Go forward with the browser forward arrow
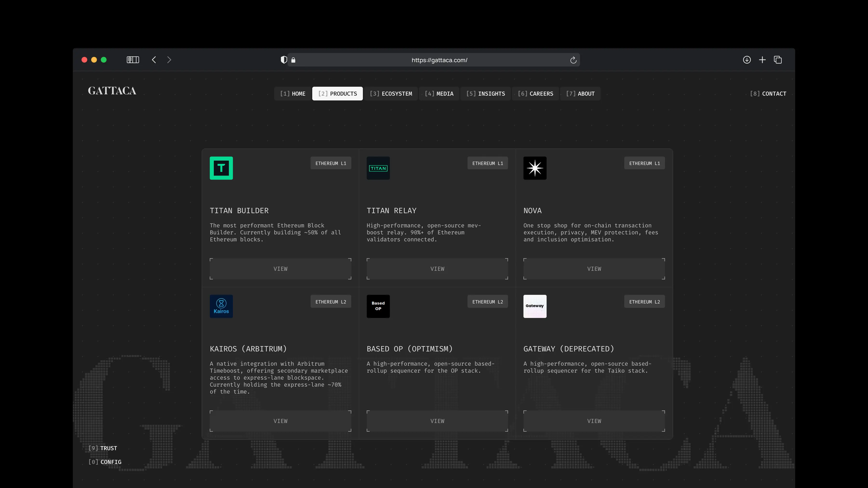868x488 pixels. [x=169, y=60]
